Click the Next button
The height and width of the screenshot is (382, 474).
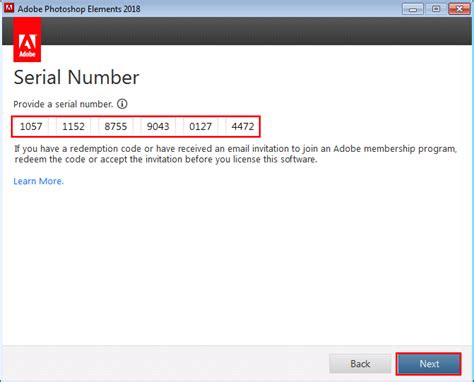click(x=429, y=364)
